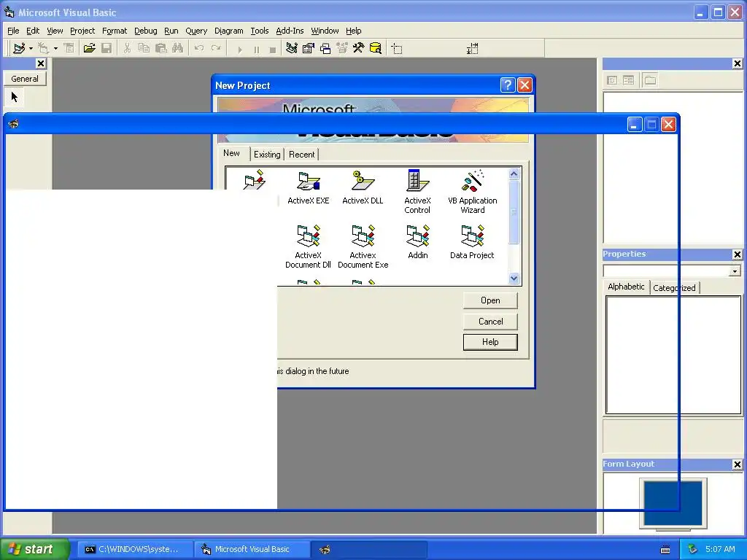
Task: Click the General tab in the toolbox
Action: pos(25,79)
